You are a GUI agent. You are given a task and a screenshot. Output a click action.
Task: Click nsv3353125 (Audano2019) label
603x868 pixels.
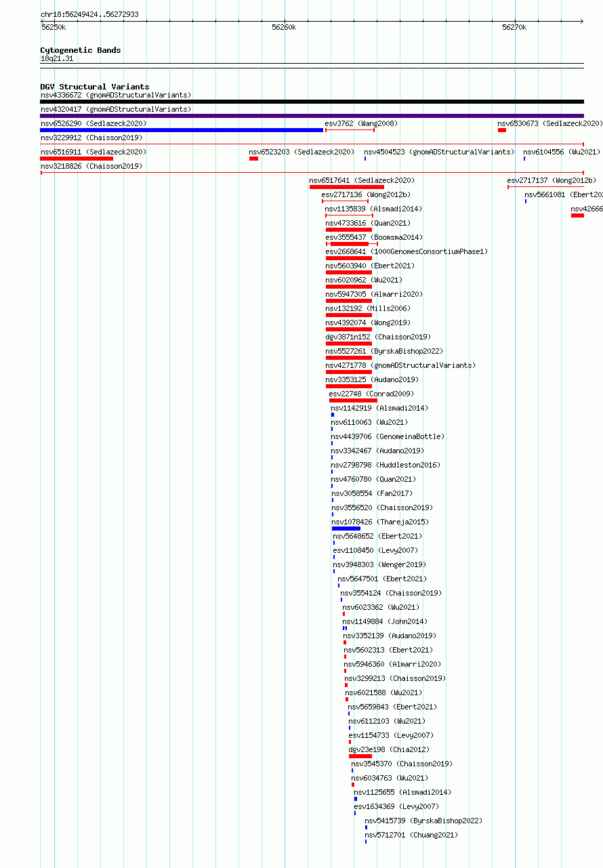372,379
